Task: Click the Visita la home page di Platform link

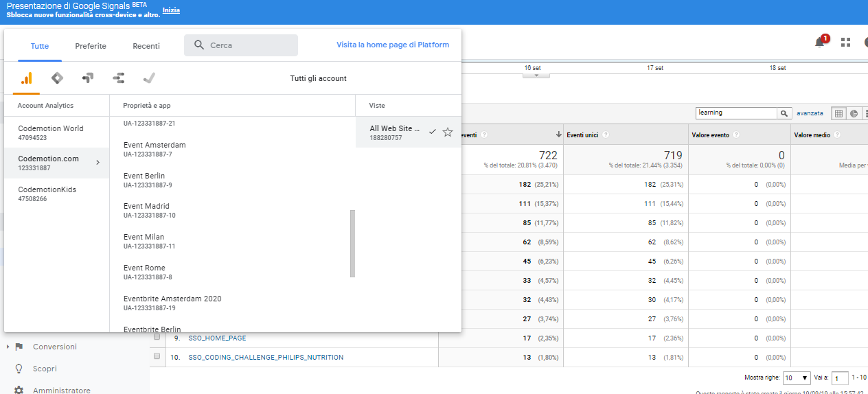Action: 393,45
